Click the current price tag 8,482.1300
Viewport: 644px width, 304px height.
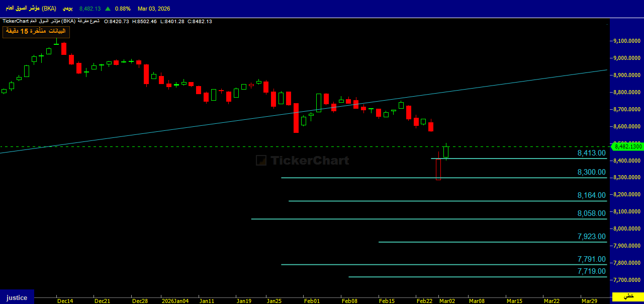[627, 146]
